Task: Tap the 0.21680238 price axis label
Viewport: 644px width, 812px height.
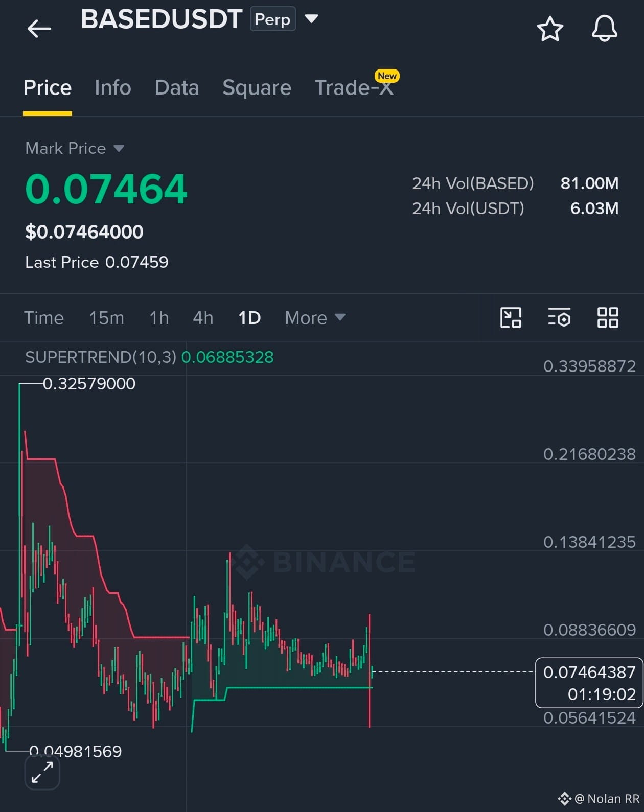Action: click(x=589, y=454)
